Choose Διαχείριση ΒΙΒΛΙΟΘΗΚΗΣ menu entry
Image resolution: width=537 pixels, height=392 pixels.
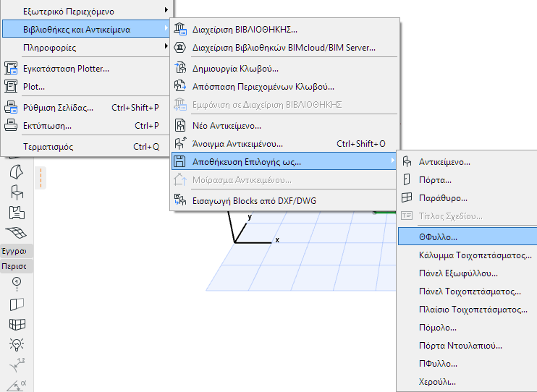[284, 30]
